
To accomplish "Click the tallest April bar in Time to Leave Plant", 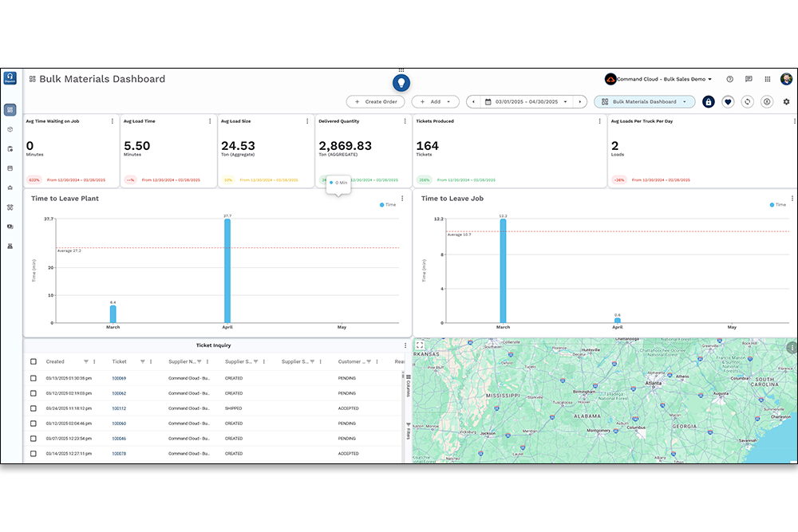I will tap(227, 271).
